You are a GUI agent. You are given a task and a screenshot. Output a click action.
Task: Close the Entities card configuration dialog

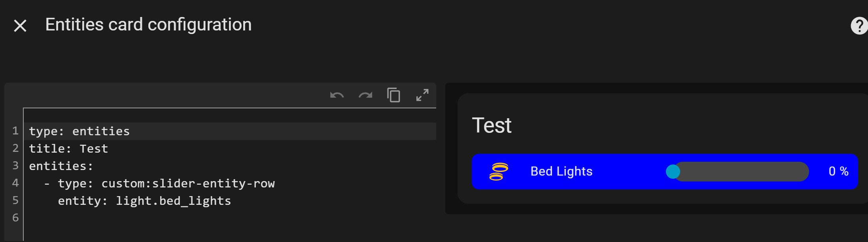pyautogui.click(x=20, y=26)
